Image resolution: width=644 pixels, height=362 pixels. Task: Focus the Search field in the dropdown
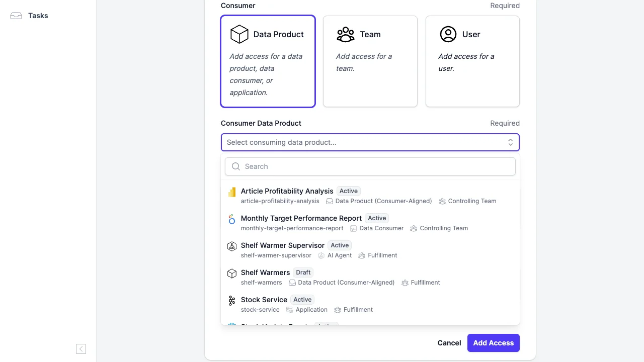coord(370,166)
